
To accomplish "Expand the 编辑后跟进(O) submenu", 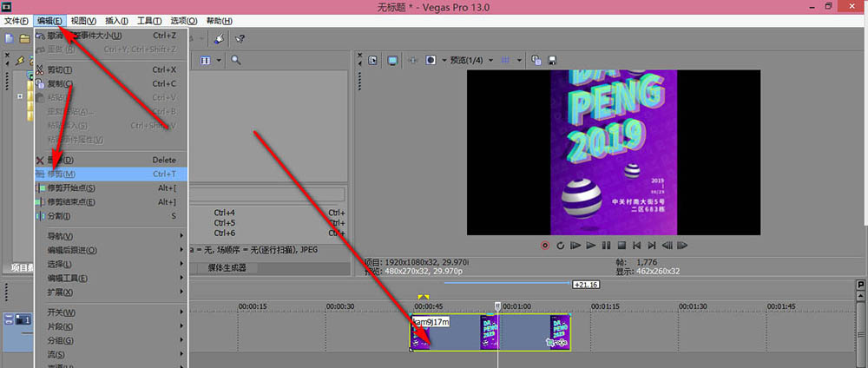I will point(111,250).
